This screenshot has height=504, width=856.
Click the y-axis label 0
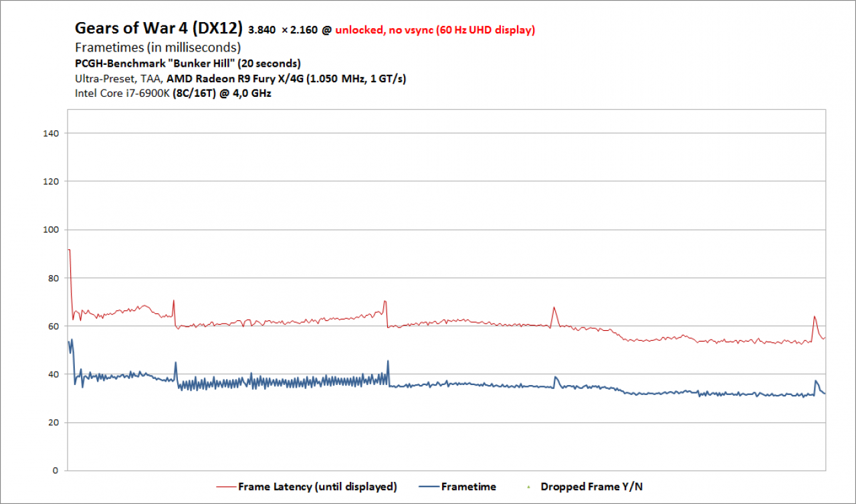[56, 471]
